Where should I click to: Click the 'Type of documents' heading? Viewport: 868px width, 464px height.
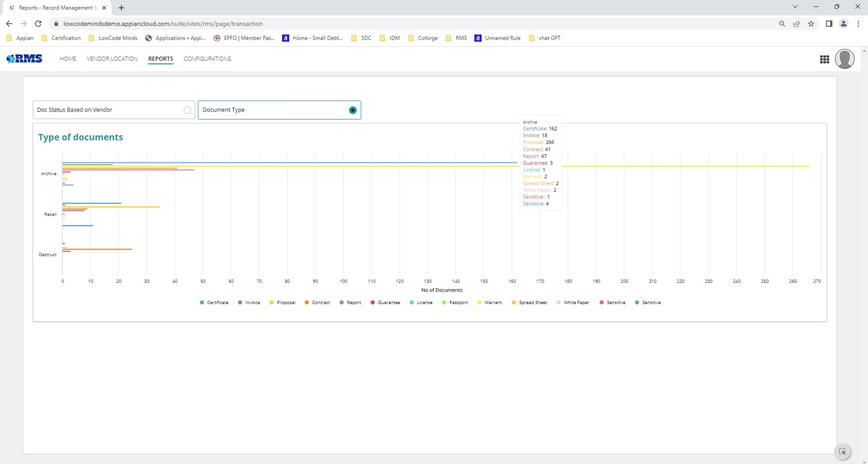pyautogui.click(x=80, y=137)
